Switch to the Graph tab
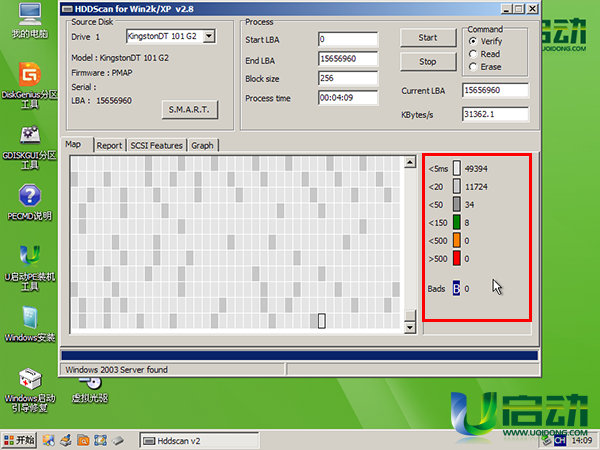 202,145
